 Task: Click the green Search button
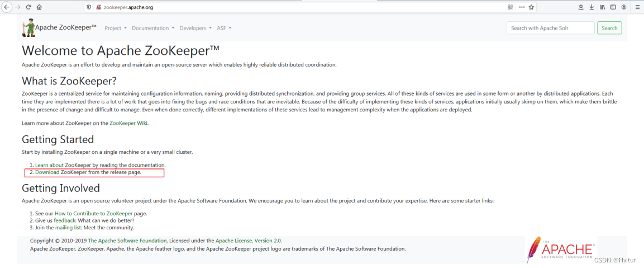pos(609,28)
